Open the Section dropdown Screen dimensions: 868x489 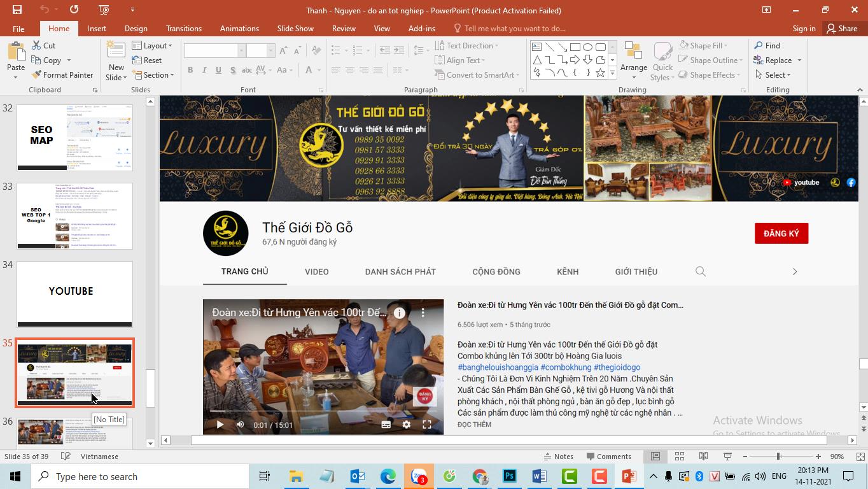click(x=153, y=74)
